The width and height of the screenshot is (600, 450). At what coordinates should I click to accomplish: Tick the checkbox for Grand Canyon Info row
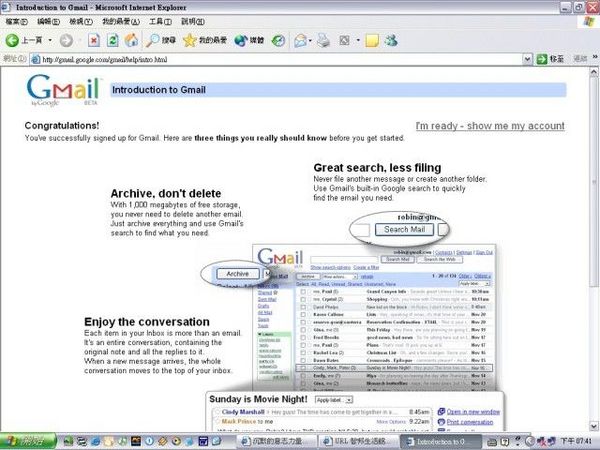(x=303, y=292)
